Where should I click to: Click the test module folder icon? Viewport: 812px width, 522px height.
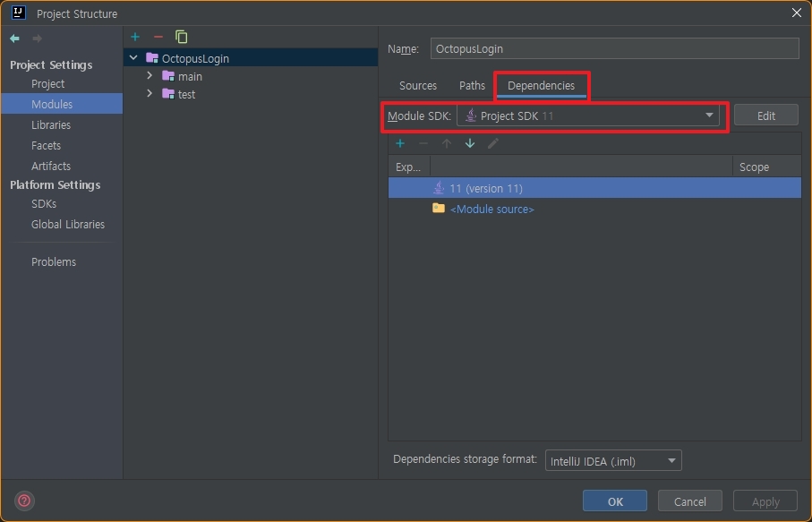167,94
